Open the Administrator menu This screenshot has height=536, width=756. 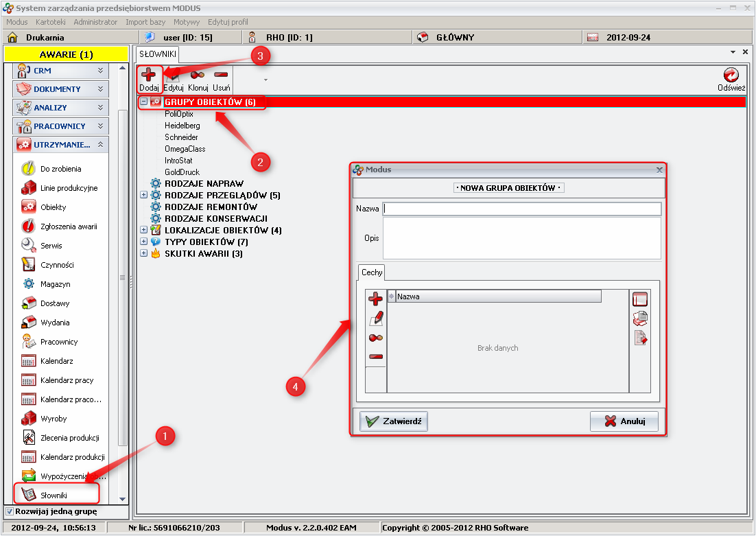(x=95, y=21)
